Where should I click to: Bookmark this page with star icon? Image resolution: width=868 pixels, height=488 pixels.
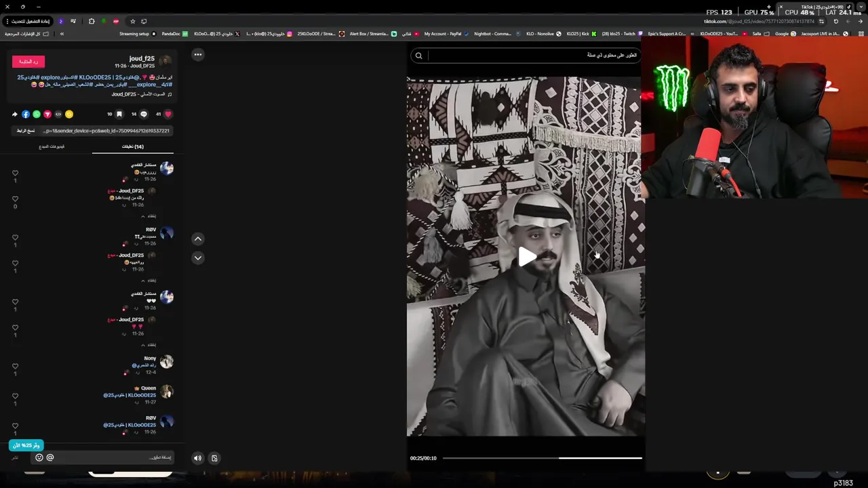pos(132,21)
